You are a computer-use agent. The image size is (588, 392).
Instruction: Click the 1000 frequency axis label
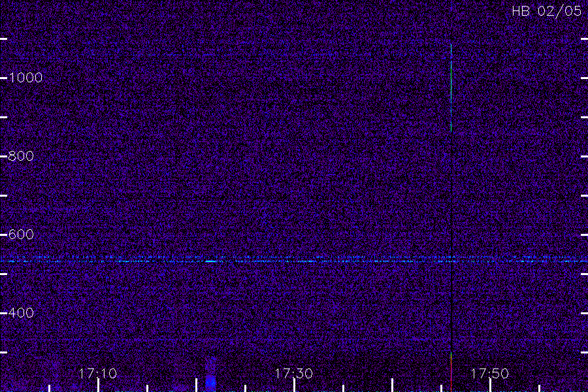click(x=25, y=78)
